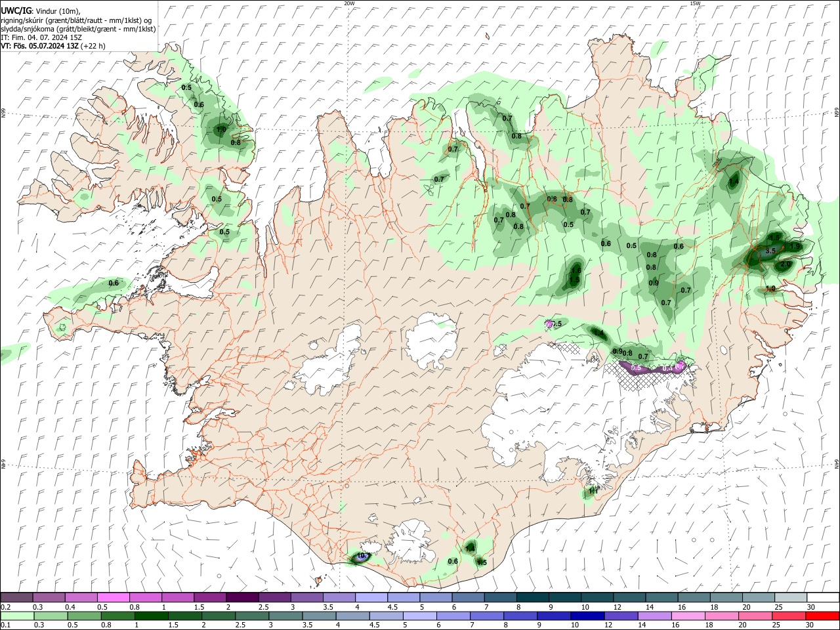Screen dimensions: 840x630
Task: Click the dark blue 10–12 rain scale swatch
Action: (x=586, y=616)
